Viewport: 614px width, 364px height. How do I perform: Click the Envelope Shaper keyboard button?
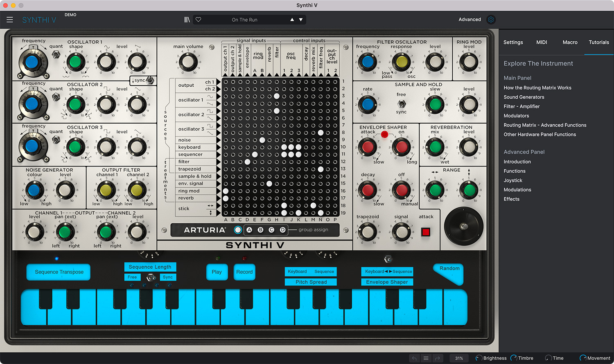click(x=387, y=282)
